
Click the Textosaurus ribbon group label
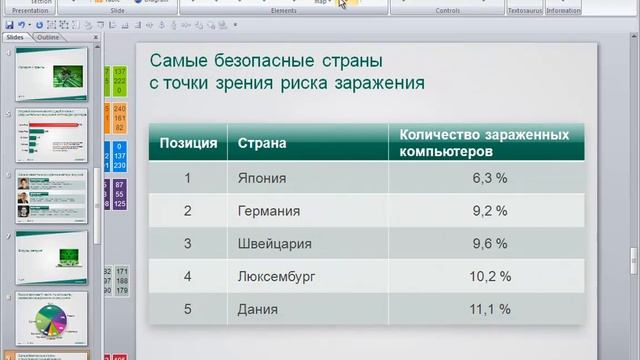(x=524, y=11)
